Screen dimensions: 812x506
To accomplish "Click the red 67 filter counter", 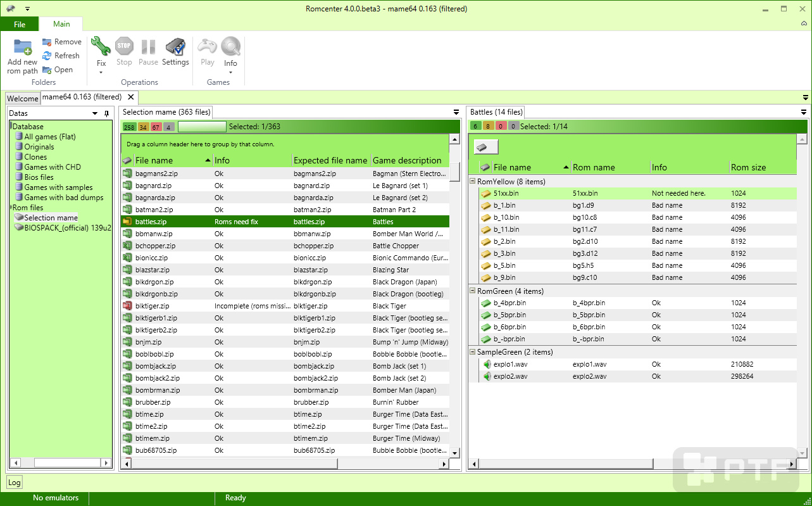I will point(156,127).
